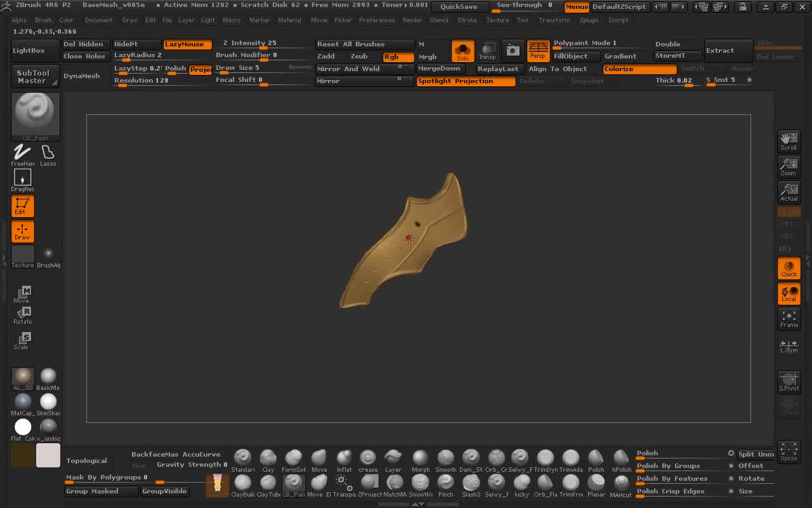Viewport: 812px width, 508px height.
Task: Toggle Spotlight Projection
Action: tap(466, 81)
